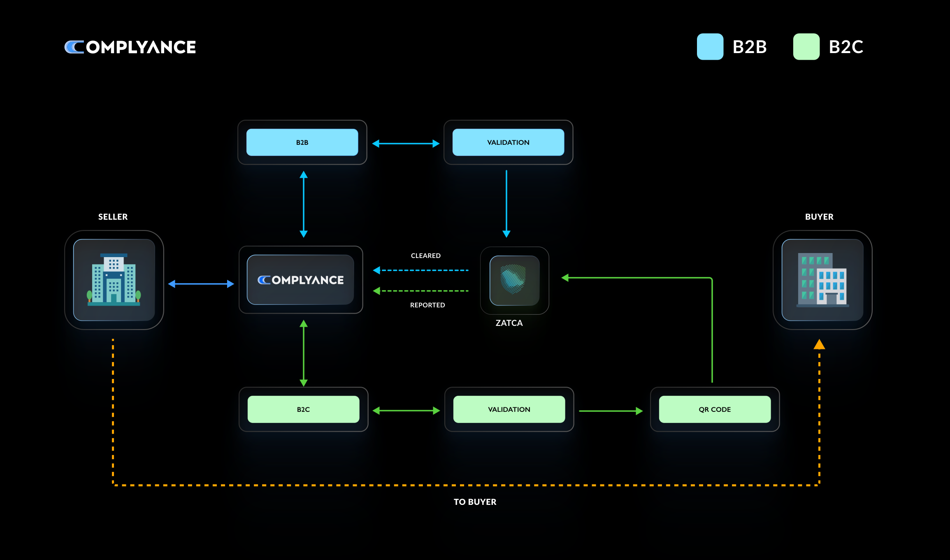
Task: Click the B2B legend text
Action: 750,47
